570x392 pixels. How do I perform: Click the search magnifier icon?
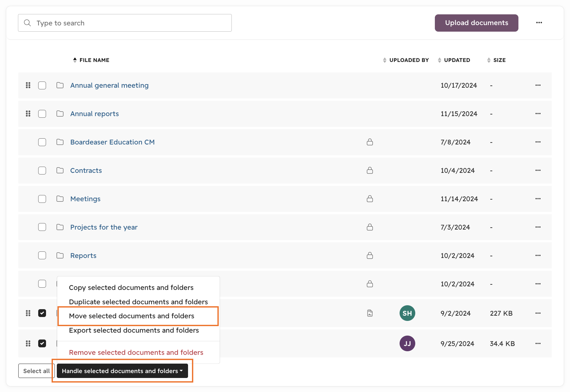click(27, 23)
